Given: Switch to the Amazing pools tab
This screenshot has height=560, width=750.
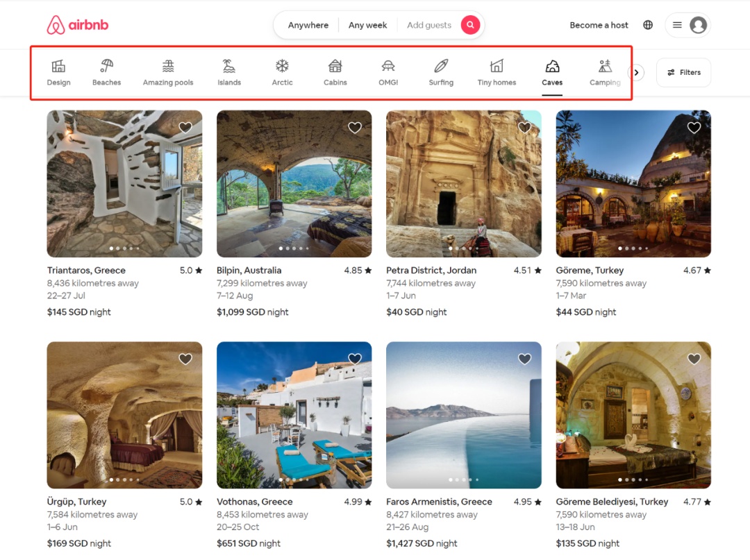Looking at the screenshot, I should (x=168, y=72).
